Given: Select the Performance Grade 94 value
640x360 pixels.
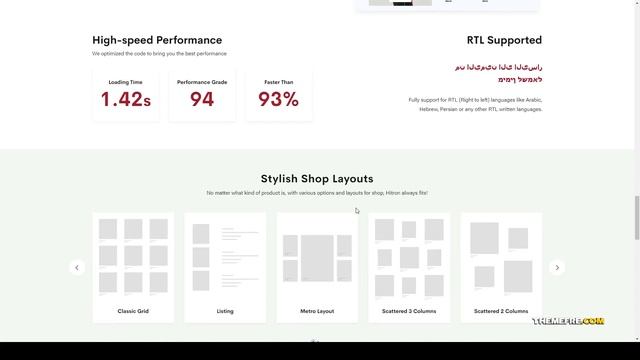Looking at the screenshot, I should pyautogui.click(x=202, y=99).
